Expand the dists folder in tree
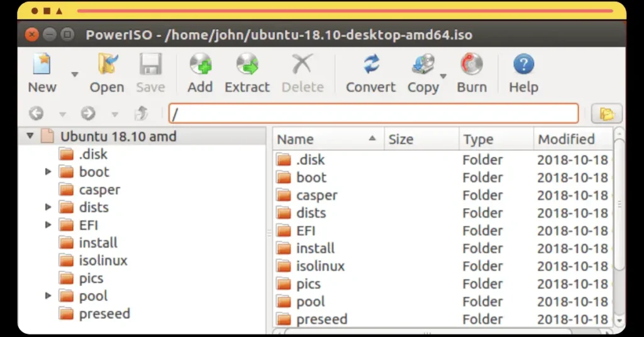Image resolution: width=644 pixels, height=337 pixels. 48,207
